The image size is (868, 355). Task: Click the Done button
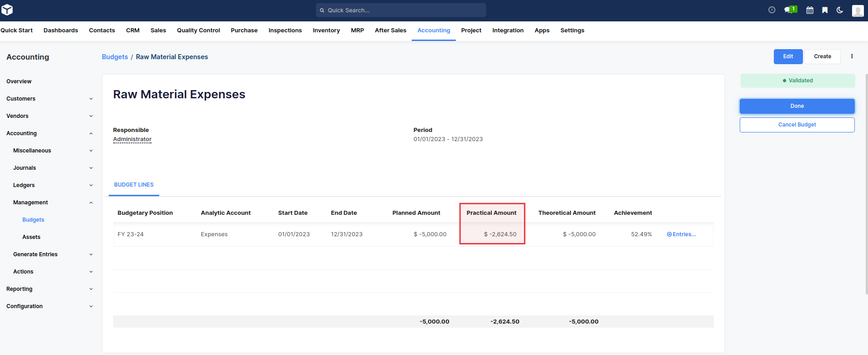pyautogui.click(x=797, y=106)
